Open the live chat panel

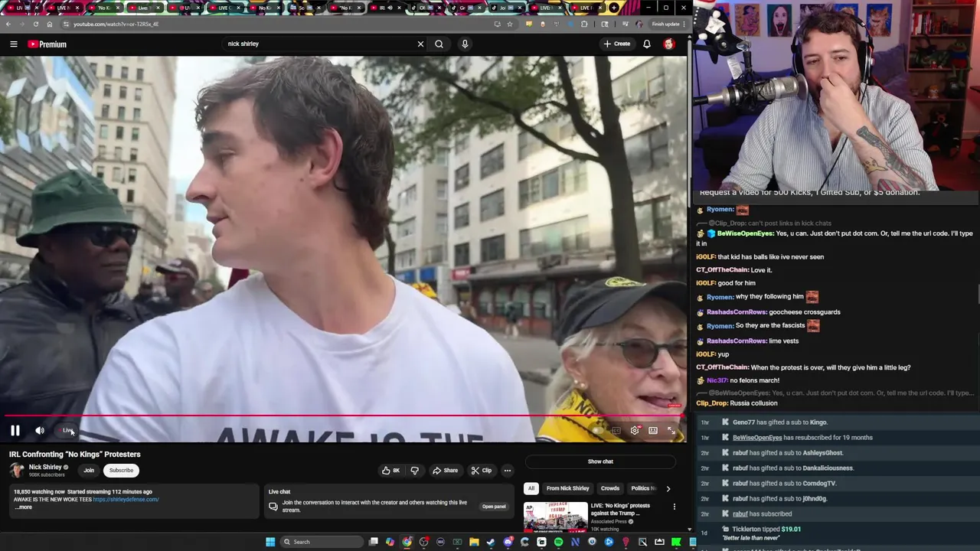(x=494, y=507)
